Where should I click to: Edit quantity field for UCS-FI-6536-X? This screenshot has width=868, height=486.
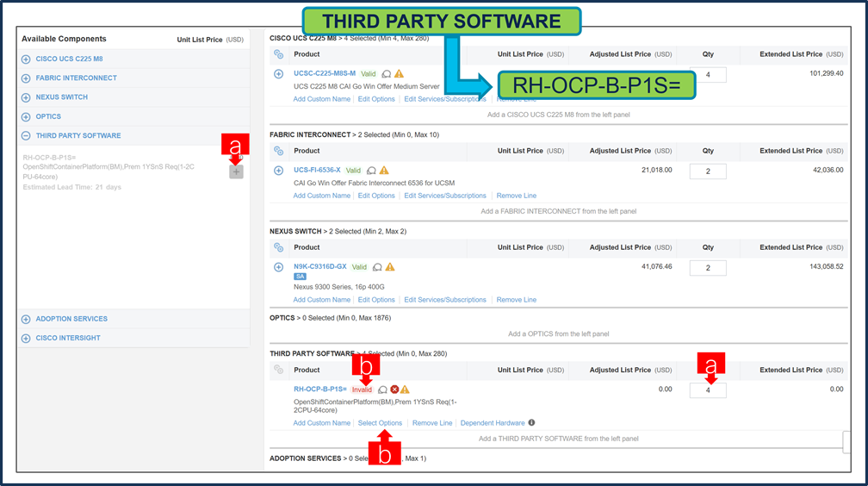(708, 171)
